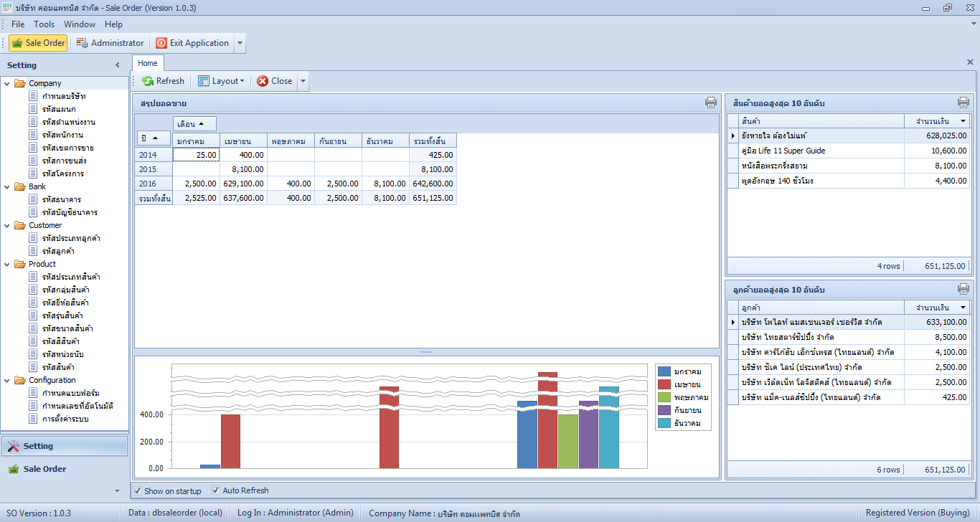
Task: Open the Layout dropdown
Action: pyautogui.click(x=221, y=81)
